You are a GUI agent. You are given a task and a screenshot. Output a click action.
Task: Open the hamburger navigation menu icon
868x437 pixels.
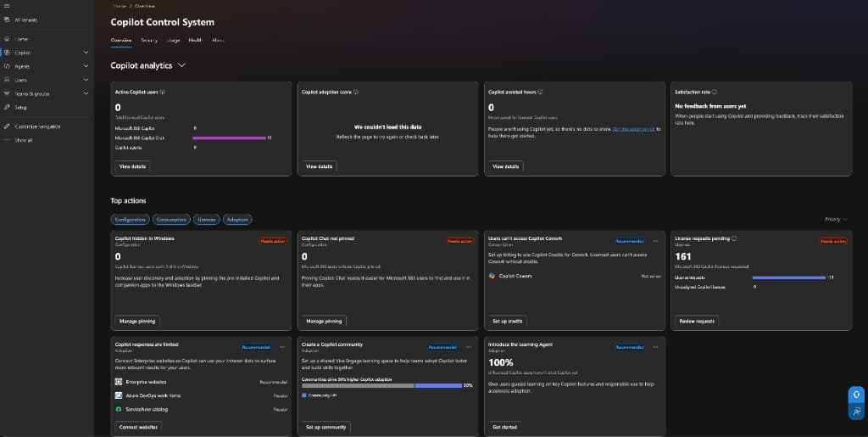pyautogui.click(x=7, y=6)
